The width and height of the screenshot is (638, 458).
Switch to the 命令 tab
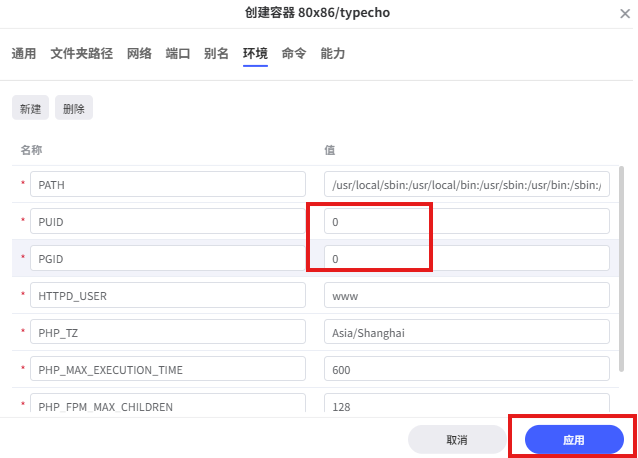tap(294, 54)
